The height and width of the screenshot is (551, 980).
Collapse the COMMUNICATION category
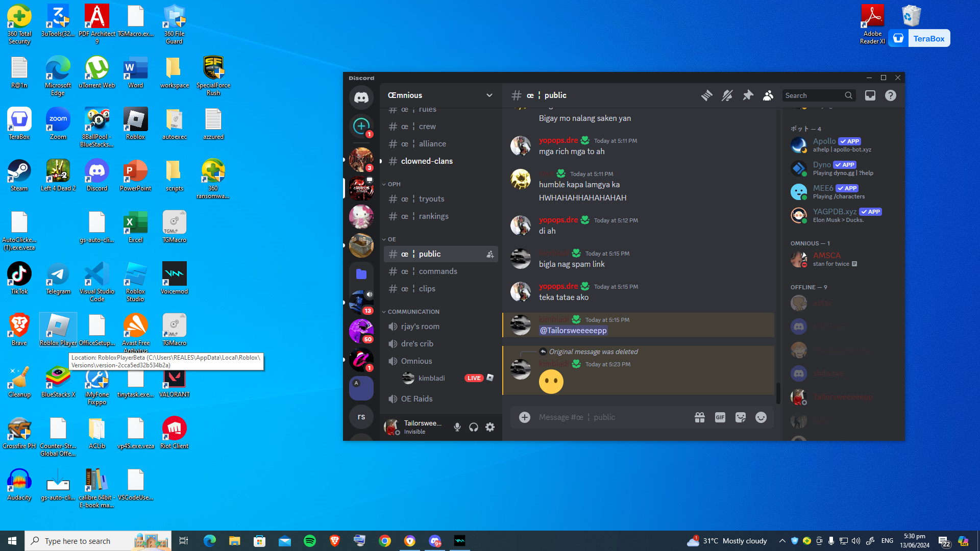pos(412,312)
